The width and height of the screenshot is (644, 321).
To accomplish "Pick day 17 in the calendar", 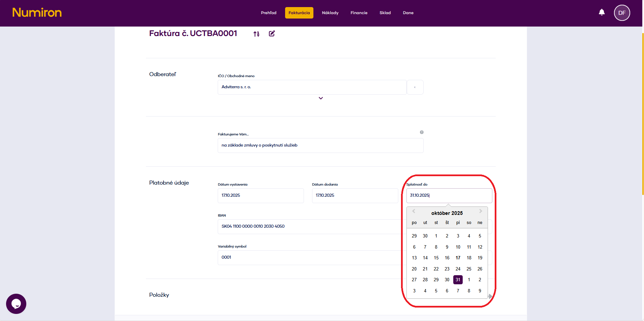I will click(x=458, y=258).
